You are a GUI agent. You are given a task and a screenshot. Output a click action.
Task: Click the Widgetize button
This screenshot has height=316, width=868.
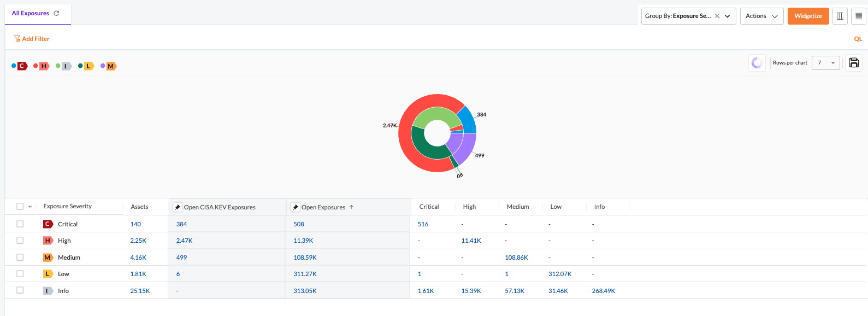click(x=808, y=16)
